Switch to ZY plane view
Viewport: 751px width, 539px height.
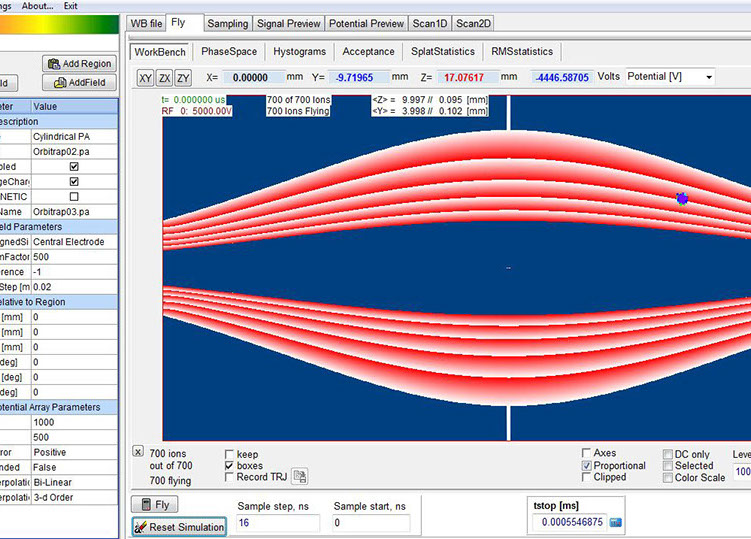pos(184,77)
